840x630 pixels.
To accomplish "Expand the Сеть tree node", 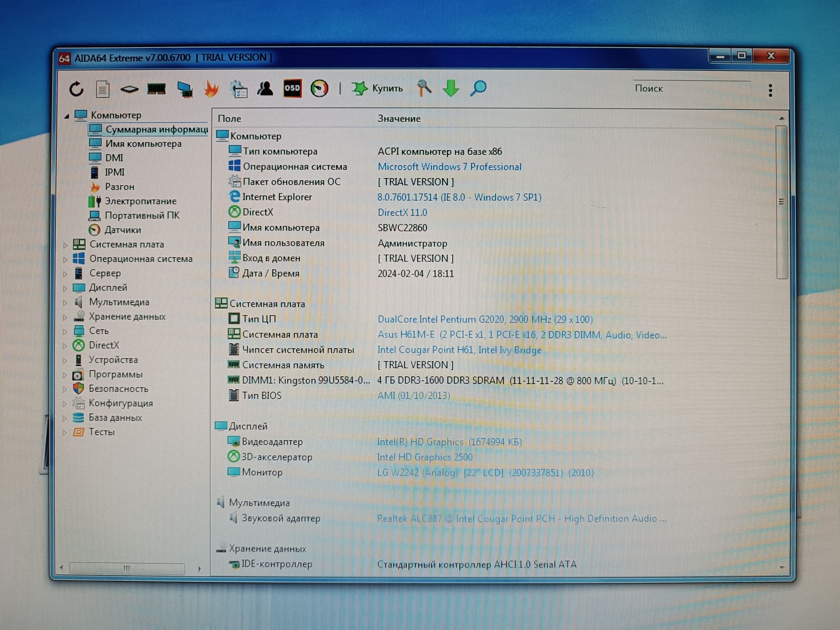I will tap(65, 331).
